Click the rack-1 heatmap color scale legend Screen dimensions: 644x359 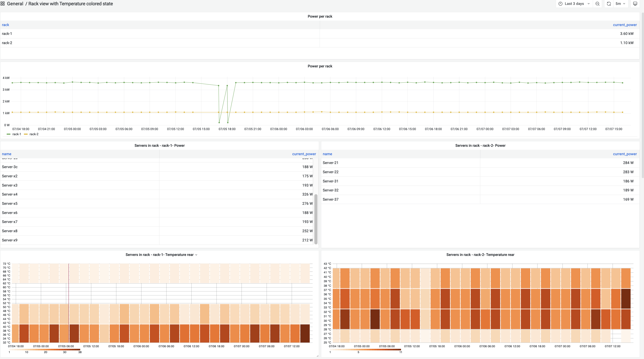click(x=45, y=350)
